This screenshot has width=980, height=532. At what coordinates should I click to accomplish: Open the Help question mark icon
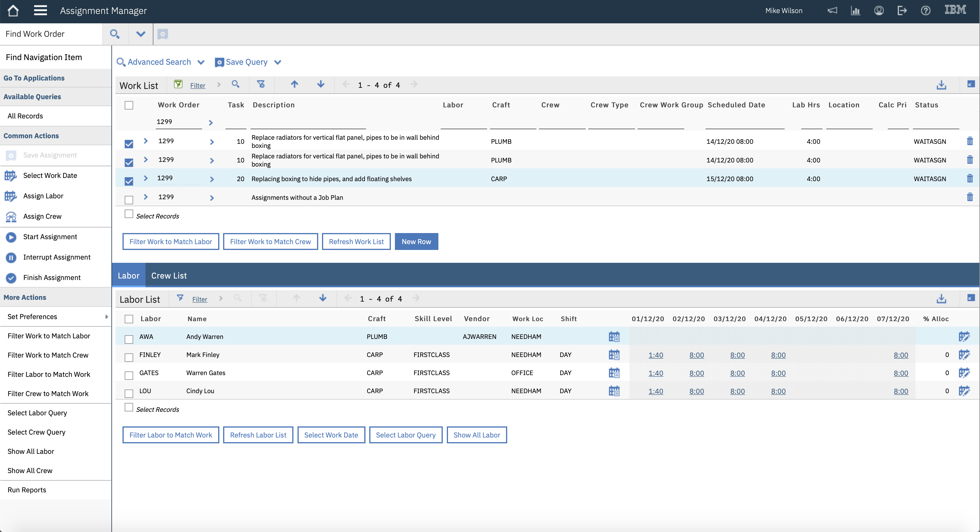coord(925,11)
